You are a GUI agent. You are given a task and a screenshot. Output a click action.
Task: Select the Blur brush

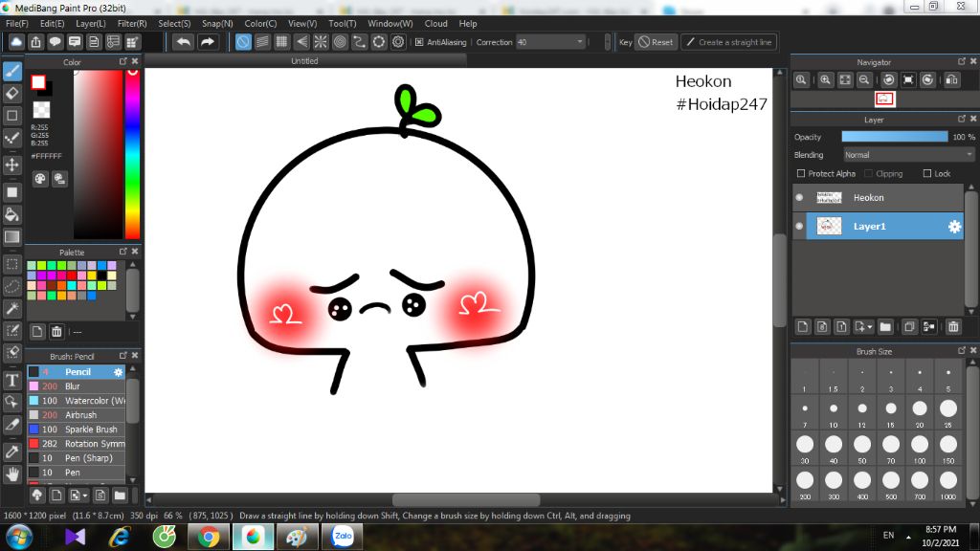(77, 386)
